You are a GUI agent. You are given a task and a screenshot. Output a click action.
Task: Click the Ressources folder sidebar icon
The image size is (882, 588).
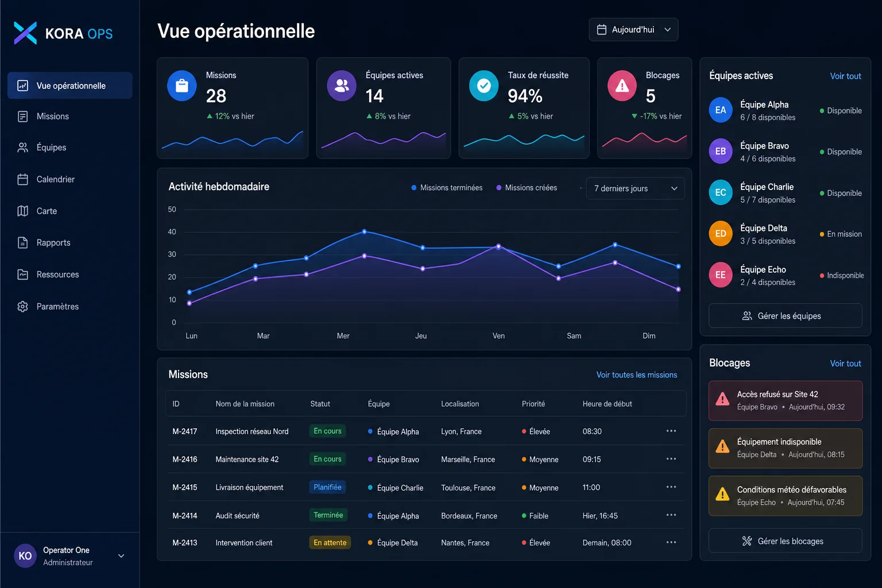[x=22, y=274]
